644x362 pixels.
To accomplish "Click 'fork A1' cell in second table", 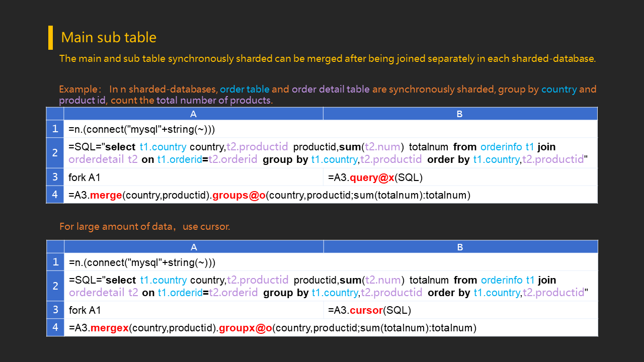I will 194,310.
